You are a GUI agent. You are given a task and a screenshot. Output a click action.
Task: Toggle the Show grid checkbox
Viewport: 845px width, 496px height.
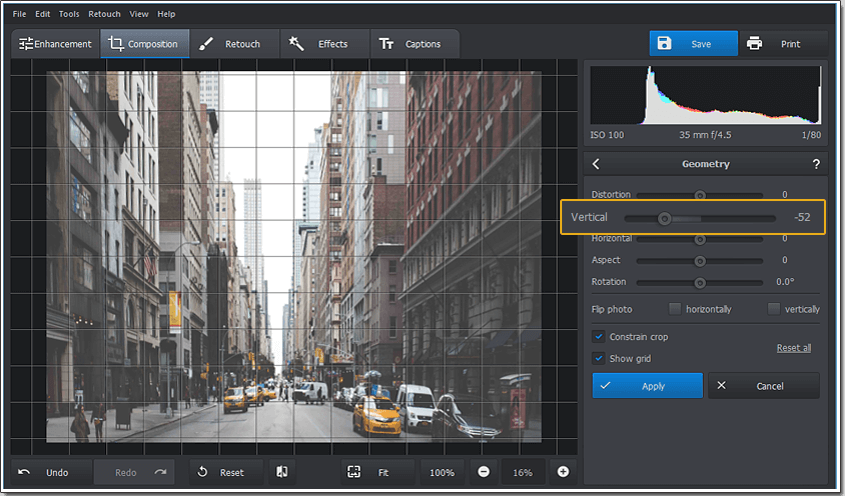tap(598, 358)
